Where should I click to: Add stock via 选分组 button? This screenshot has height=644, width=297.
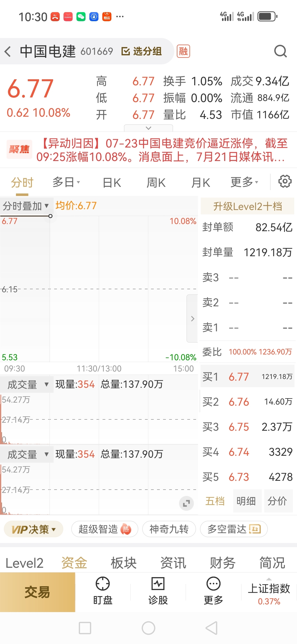pyautogui.click(x=142, y=51)
